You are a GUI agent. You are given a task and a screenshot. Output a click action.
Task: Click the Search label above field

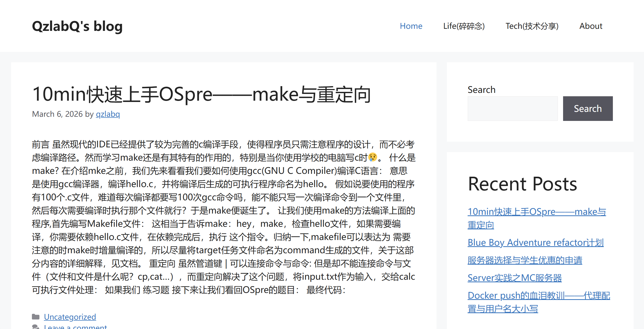click(x=481, y=90)
